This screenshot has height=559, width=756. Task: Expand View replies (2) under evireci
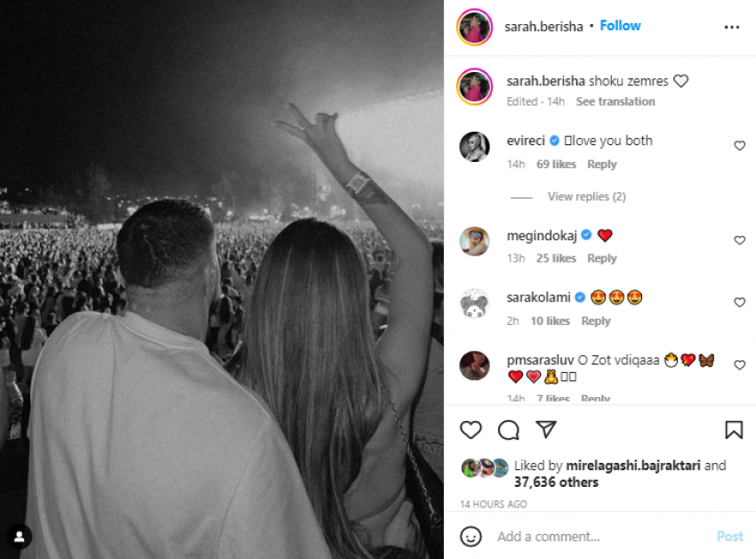pos(586,196)
